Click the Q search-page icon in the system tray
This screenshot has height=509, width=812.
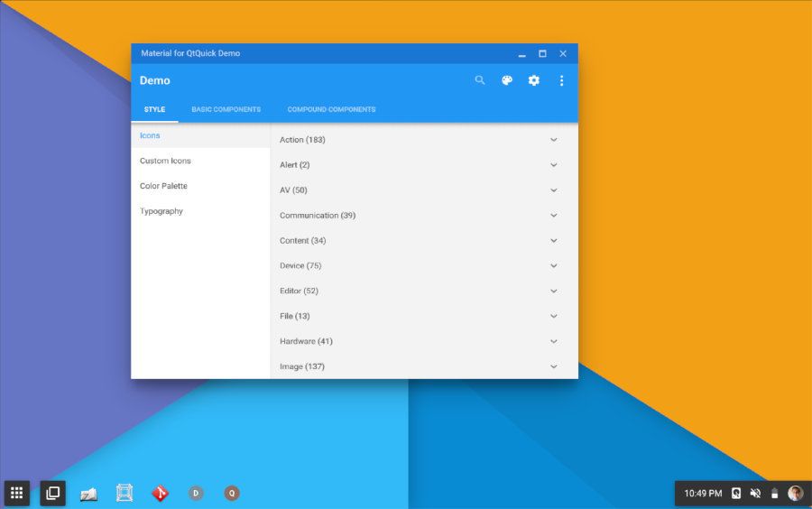coord(736,493)
